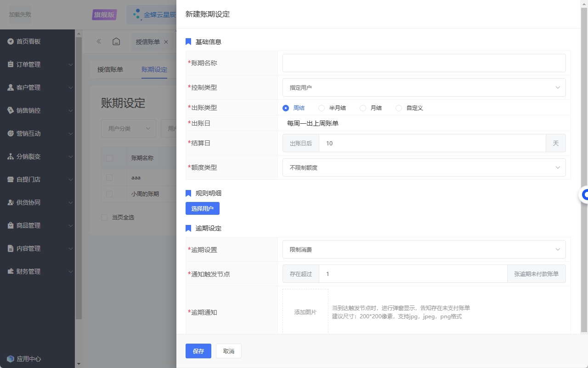The height and width of the screenshot is (368, 588).
Task: Click the 旗舰版 badge
Action: click(104, 15)
